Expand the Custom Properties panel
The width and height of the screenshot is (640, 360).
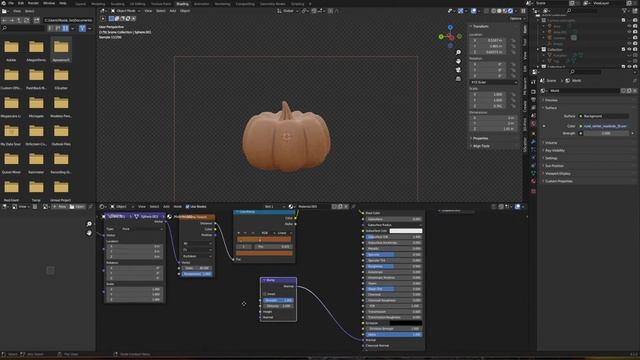[x=559, y=181]
